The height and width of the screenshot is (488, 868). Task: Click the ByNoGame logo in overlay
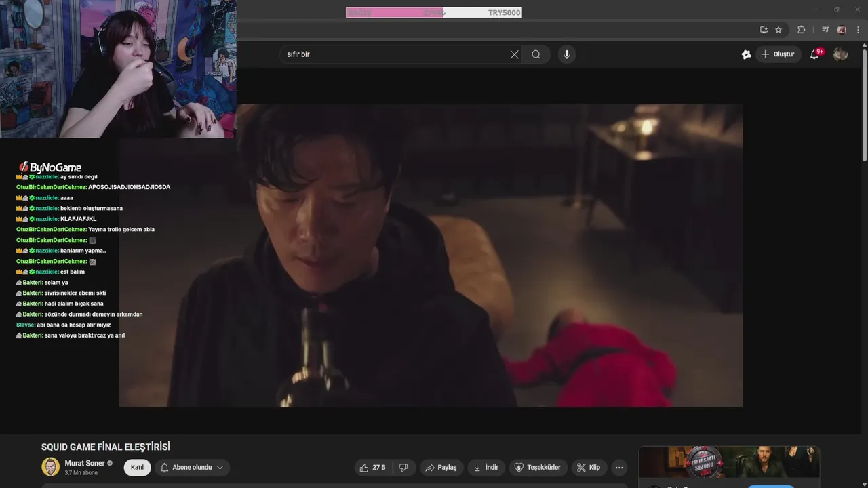50,167
